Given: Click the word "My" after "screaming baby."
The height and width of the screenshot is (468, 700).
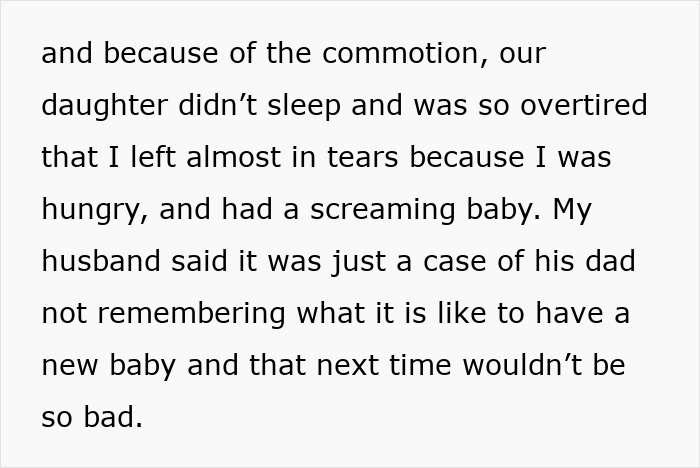Looking at the screenshot, I should (578, 209).
